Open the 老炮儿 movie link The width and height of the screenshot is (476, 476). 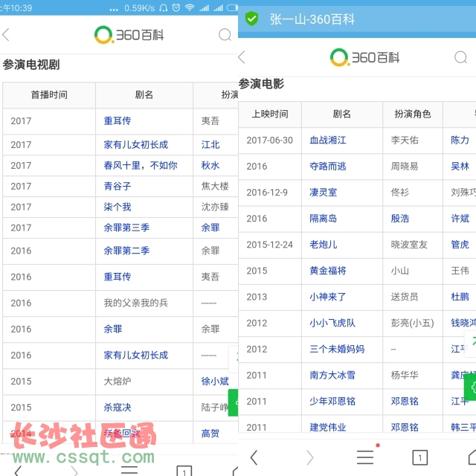pyautogui.click(x=324, y=244)
